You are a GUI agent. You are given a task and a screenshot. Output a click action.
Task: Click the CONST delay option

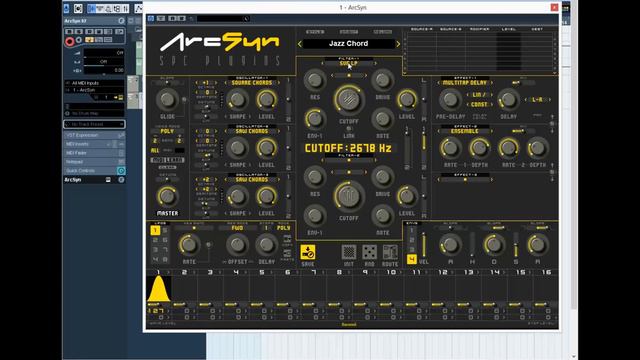[x=479, y=104]
